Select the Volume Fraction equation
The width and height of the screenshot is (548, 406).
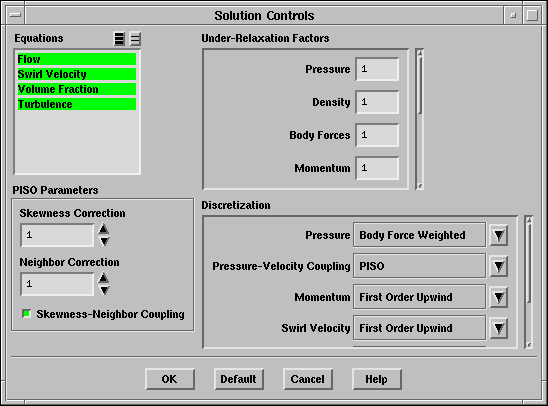77,89
